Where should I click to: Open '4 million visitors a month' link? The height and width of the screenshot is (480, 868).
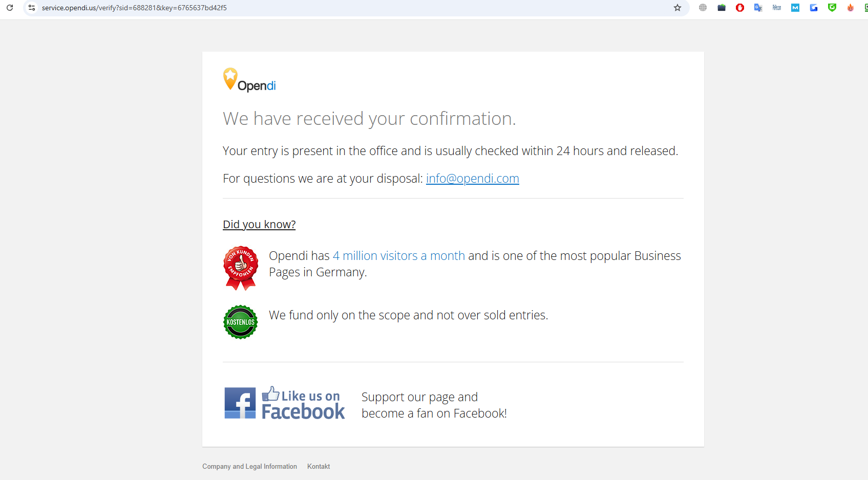pos(399,256)
